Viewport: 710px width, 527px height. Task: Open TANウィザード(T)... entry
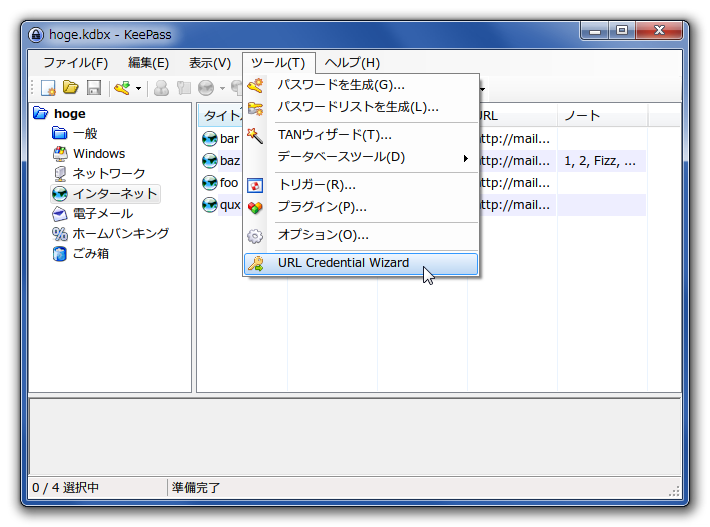tap(361, 135)
